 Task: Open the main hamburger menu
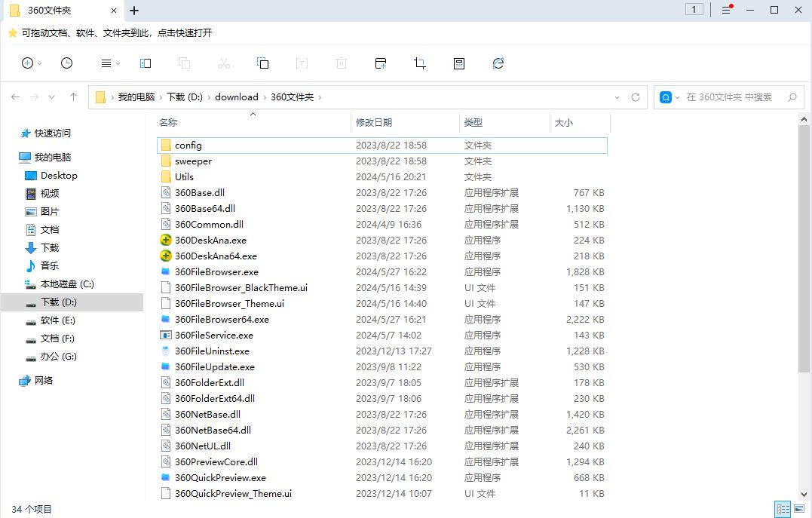click(x=727, y=10)
